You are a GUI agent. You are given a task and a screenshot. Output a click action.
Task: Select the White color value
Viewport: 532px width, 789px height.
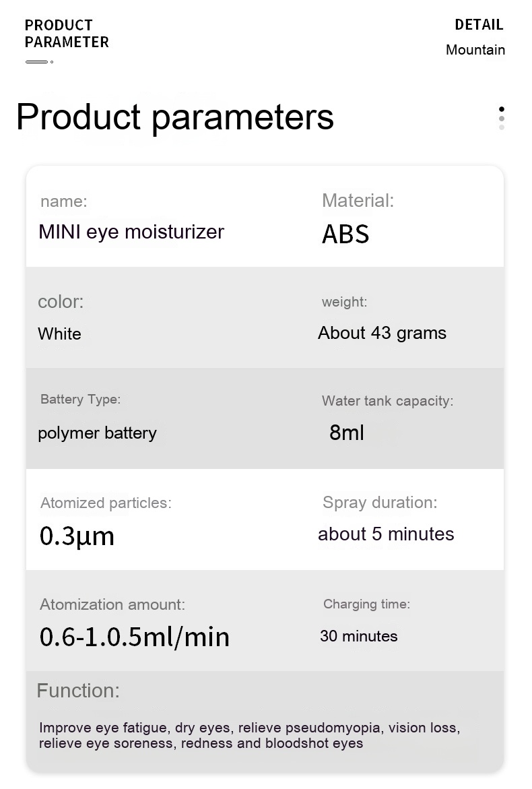59,334
